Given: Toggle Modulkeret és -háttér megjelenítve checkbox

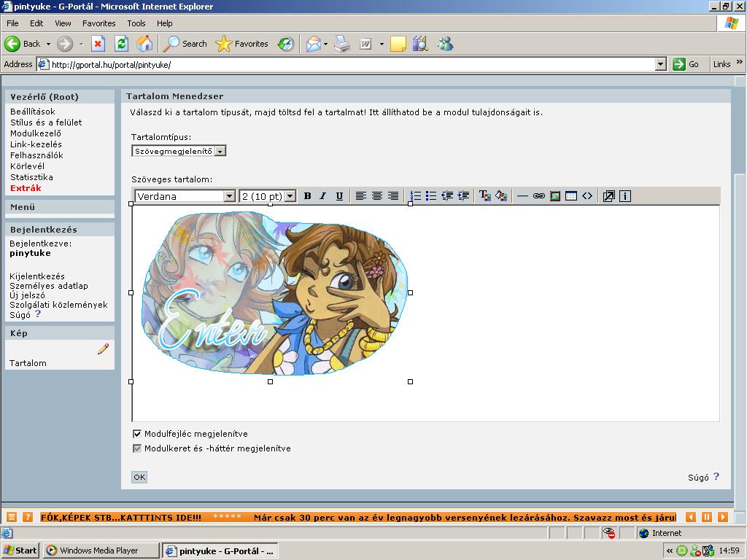Looking at the screenshot, I should coord(137,448).
